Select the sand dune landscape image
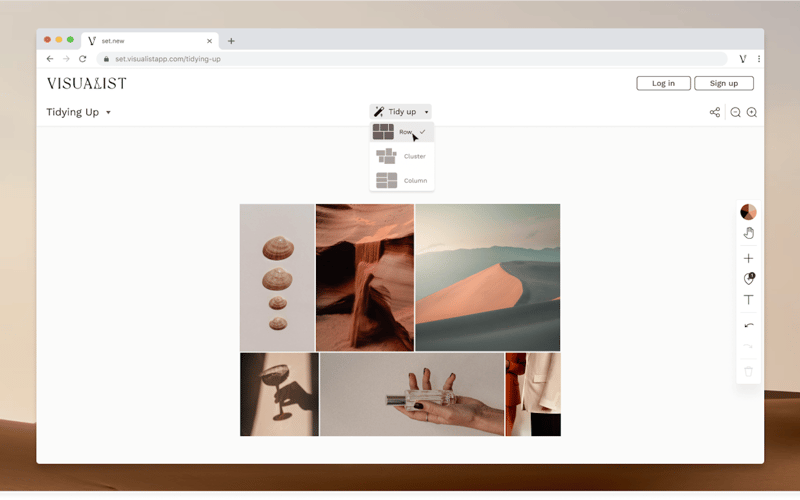 pyautogui.click(x=488, y=278)
